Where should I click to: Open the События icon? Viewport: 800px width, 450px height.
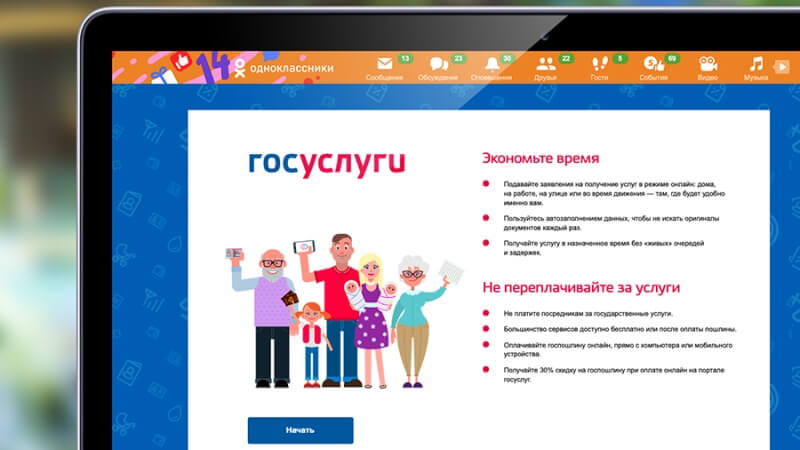pos(654,64)
